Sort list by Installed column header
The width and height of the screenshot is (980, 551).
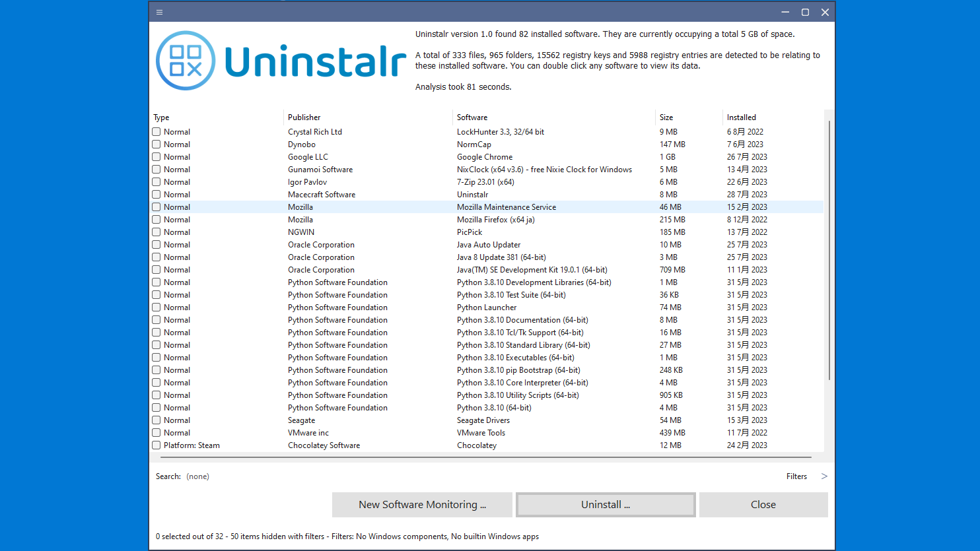(742, 117)
